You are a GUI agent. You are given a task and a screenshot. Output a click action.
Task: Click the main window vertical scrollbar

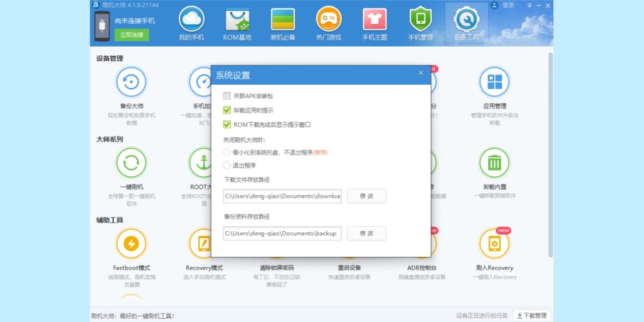tap(550, 155)
